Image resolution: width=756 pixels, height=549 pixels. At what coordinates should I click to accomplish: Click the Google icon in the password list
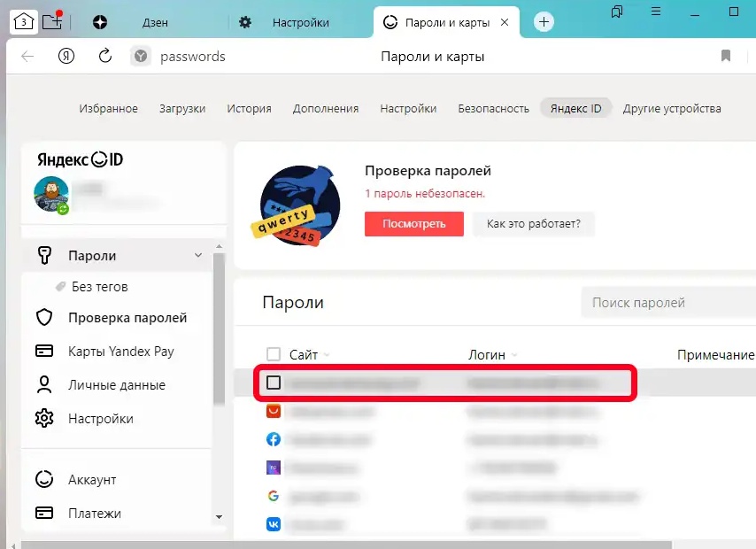pos(274,496)
